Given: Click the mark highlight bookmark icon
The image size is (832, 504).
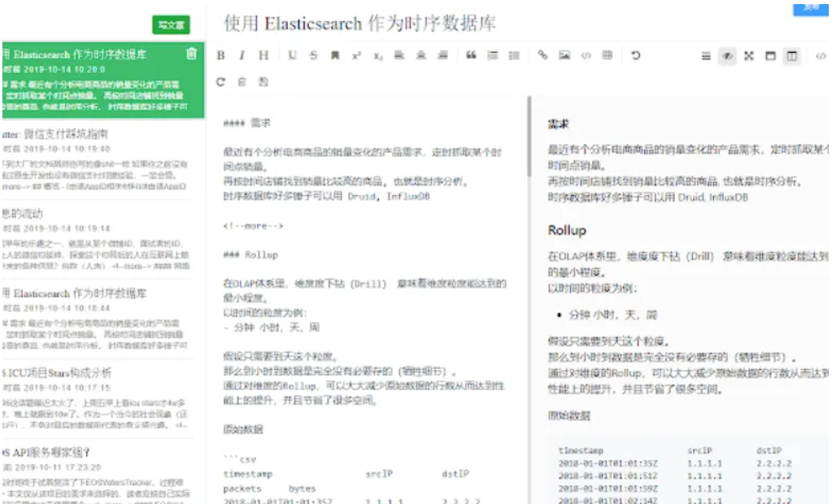Looking at the screenshot, I should [x=335, y=55].
